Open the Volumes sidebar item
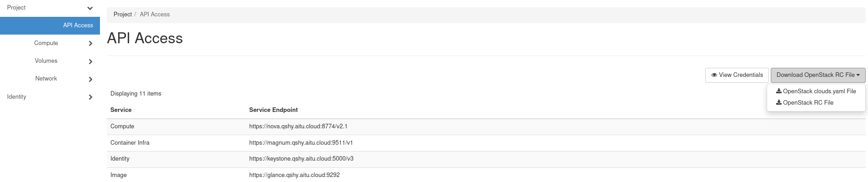This screenshot has width=868, height=182. pos(46,61)
